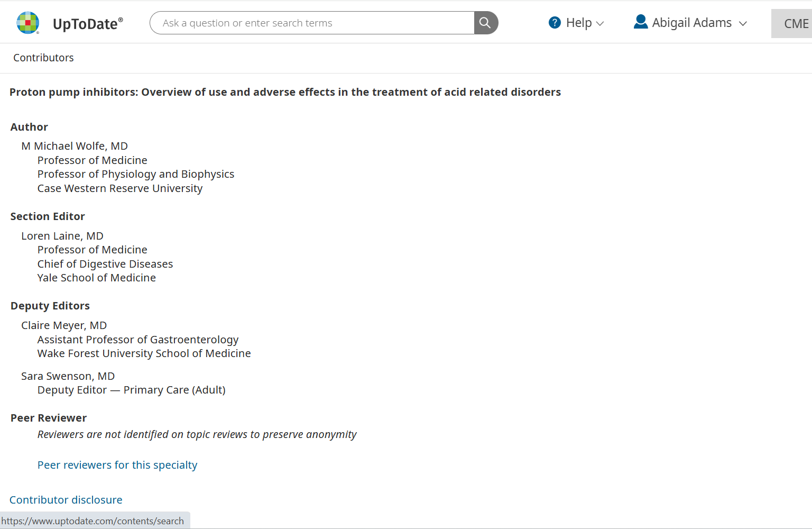Click the Peer Reviewer section heading
The height and width of the screenshot is (529, 812).
[49, 418]
